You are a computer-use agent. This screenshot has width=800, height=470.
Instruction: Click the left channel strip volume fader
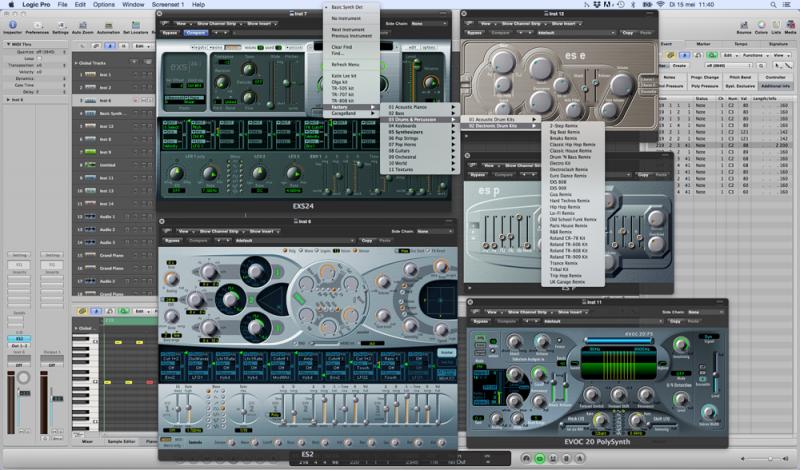[x=24, y=393]
